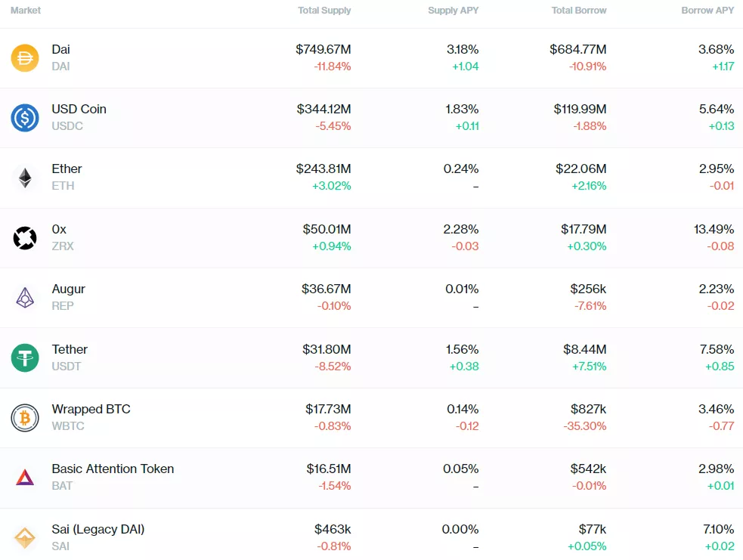
Task: Click the Ether diamond icon
Action: coord(25,178)
